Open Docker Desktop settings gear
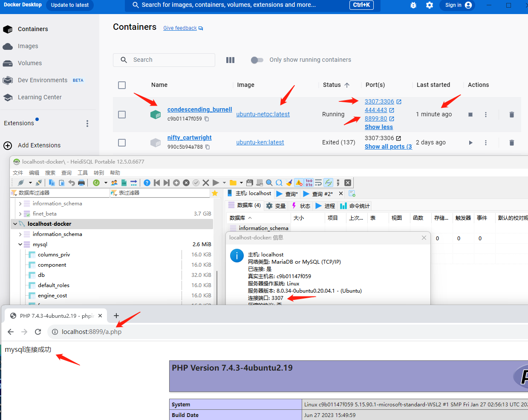528x420 pixels. 430,5
